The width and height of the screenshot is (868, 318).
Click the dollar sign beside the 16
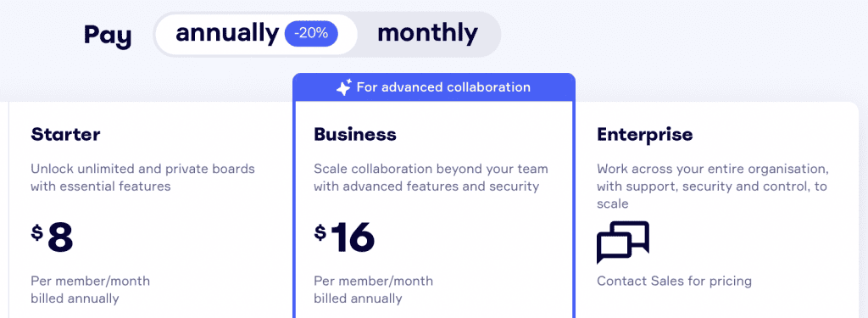(320, 232)
